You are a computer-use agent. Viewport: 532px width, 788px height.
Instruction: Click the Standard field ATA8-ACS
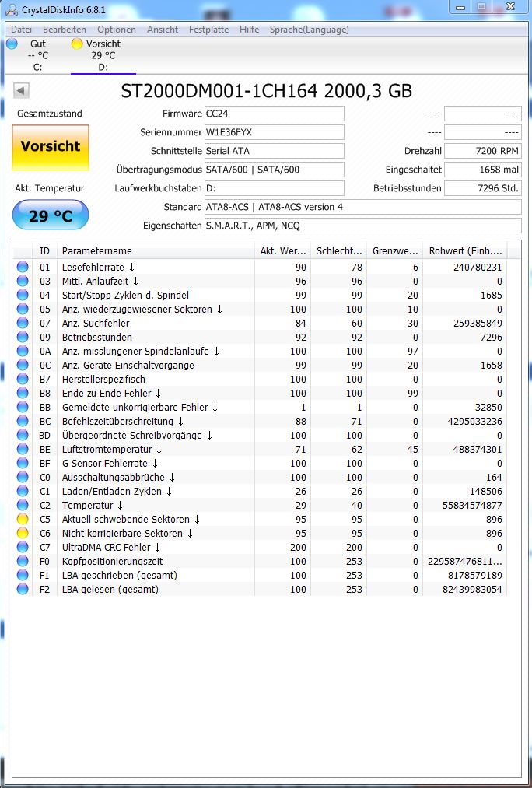click(x=362, y=207)
